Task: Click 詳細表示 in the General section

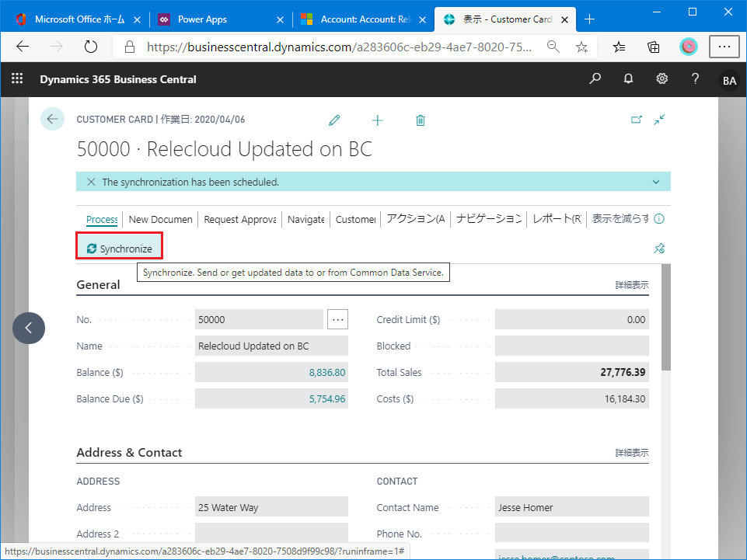Action: [x=632, y=285]
